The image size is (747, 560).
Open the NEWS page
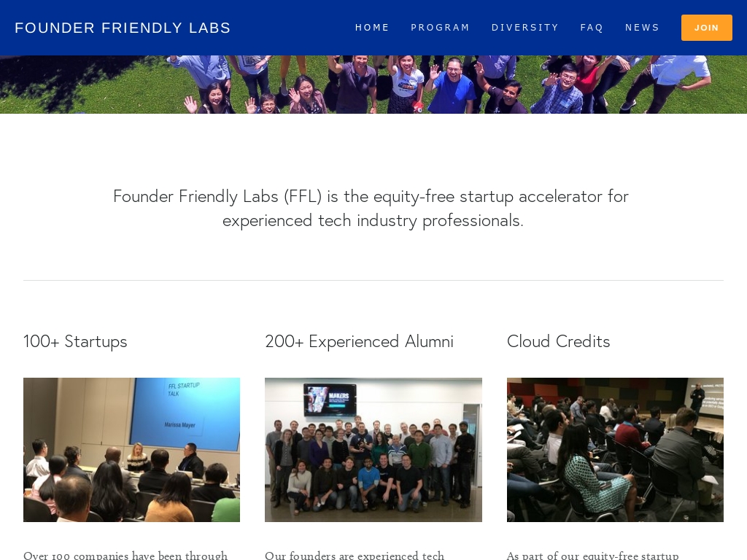(642, 28)
